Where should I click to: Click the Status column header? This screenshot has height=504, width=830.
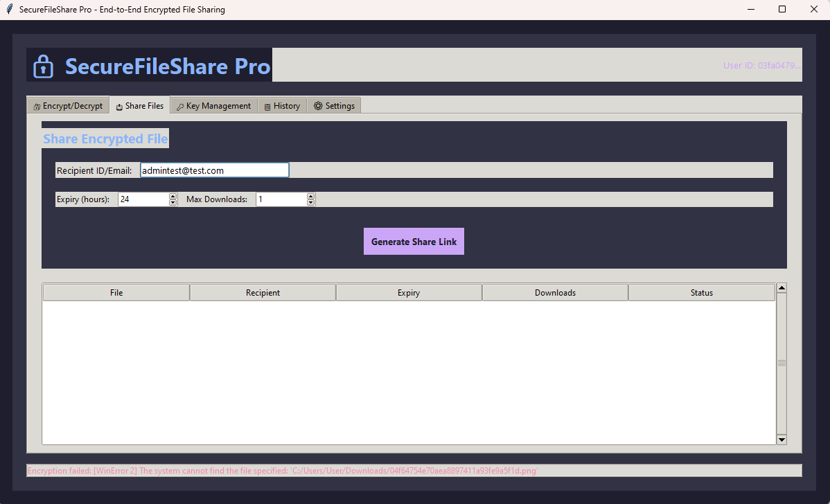(x=701, y=293)
